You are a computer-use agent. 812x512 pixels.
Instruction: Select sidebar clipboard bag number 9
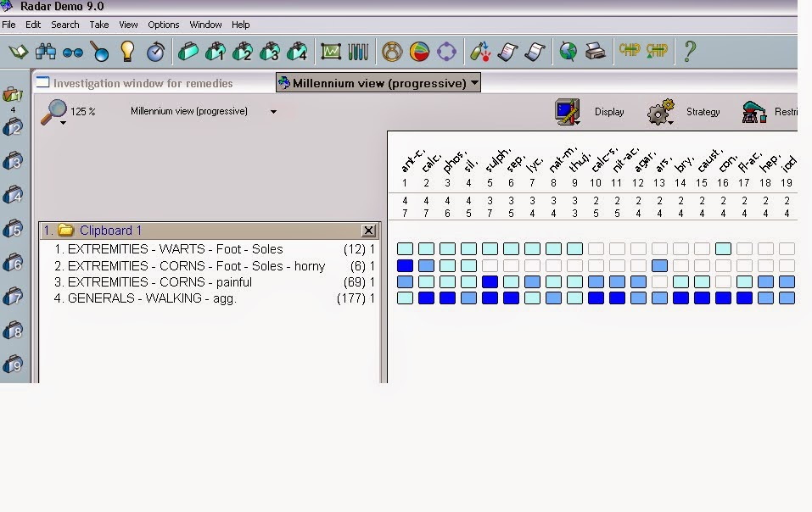tap(13, 365)
